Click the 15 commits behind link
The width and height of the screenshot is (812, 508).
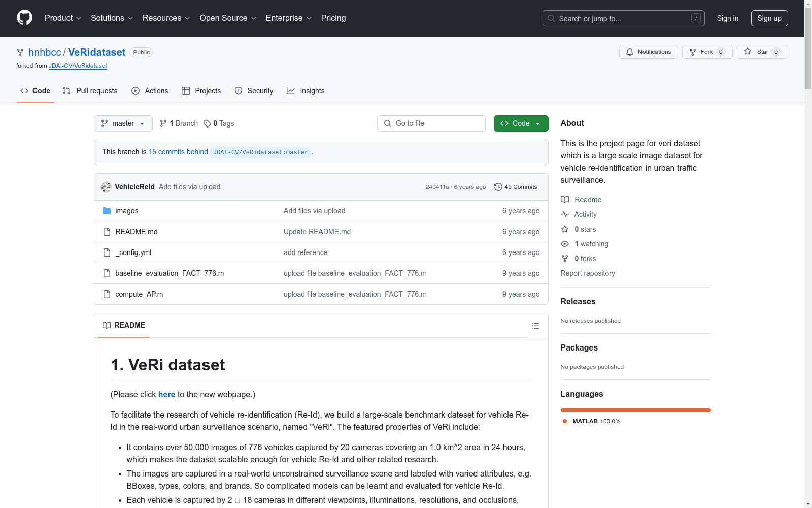click(178, 152)
